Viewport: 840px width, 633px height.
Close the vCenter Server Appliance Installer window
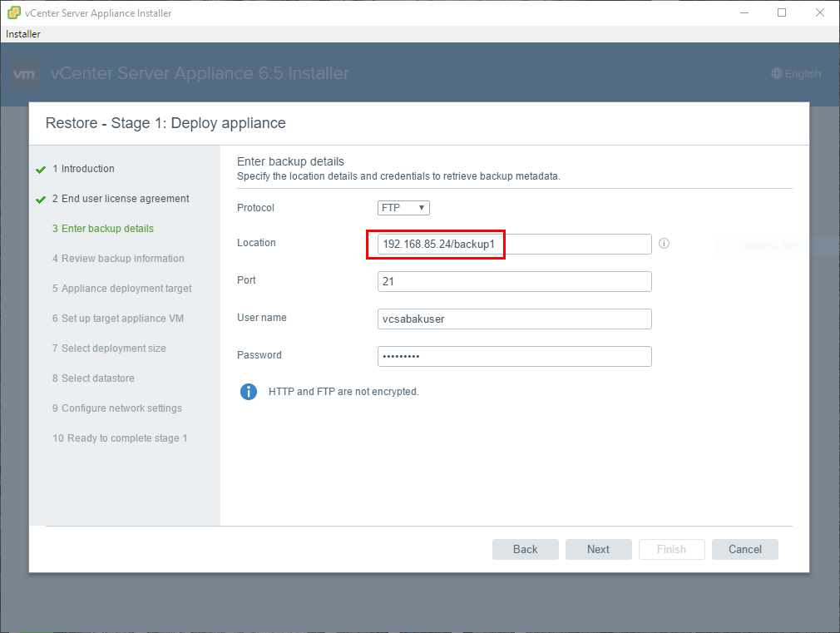coord(820,12)
